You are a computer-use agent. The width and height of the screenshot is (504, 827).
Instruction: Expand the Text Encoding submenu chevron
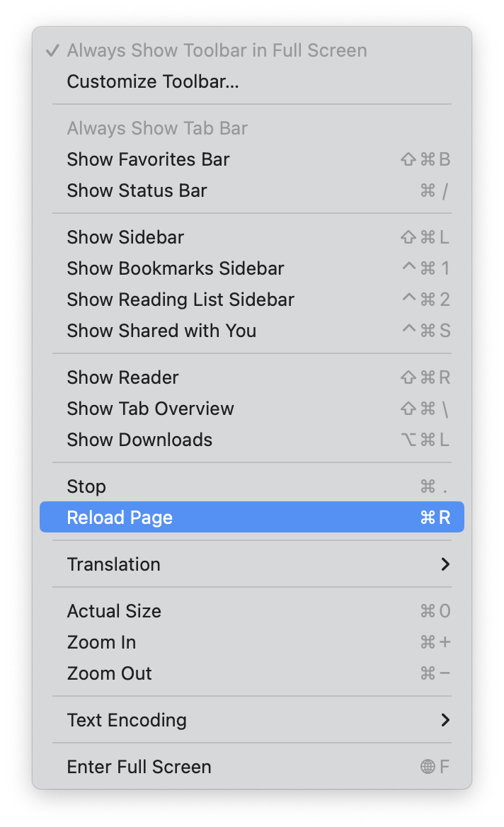(445, 721)
